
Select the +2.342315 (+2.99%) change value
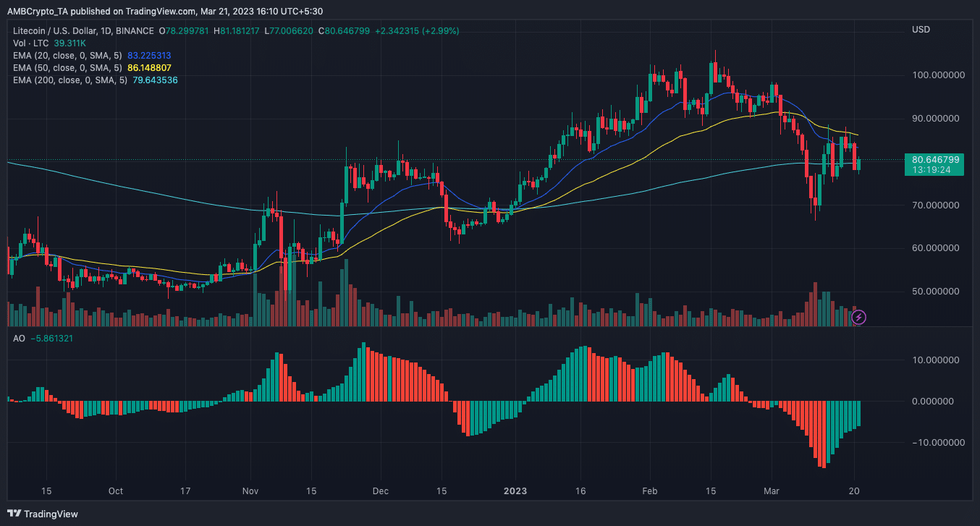418,31
